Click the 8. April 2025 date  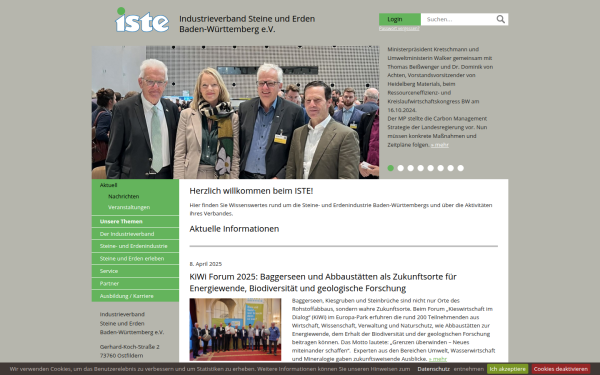pos(205,264)
